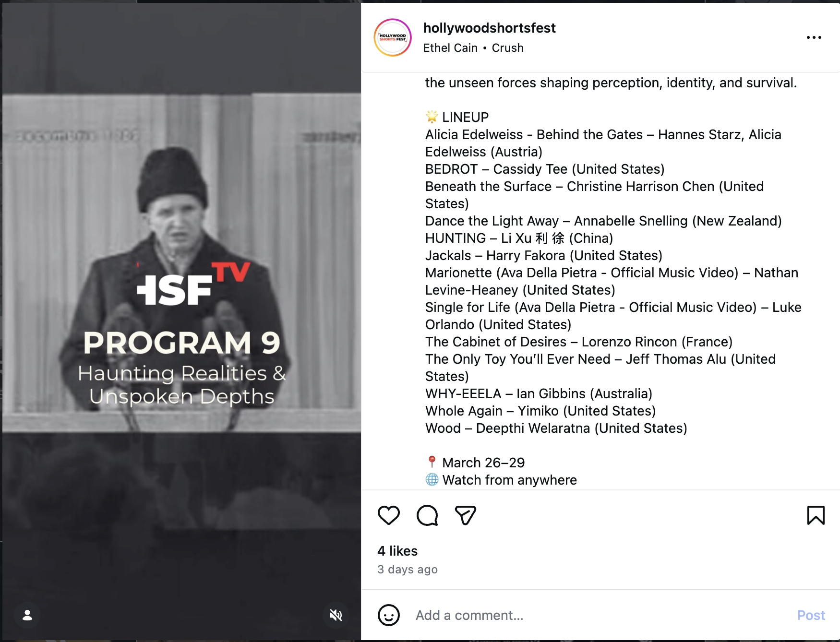Open emoji picker in comment box
The image size is (840, 642).
[x=388, y=615]
